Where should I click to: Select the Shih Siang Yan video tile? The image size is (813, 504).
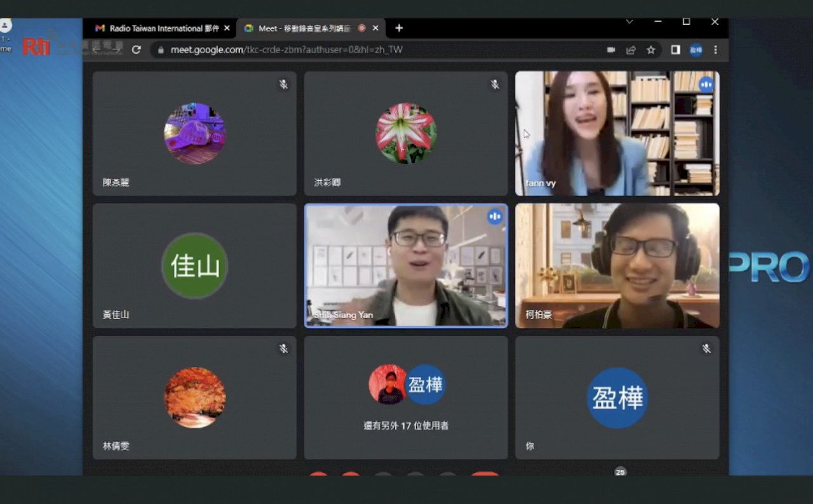pos(406,265)
